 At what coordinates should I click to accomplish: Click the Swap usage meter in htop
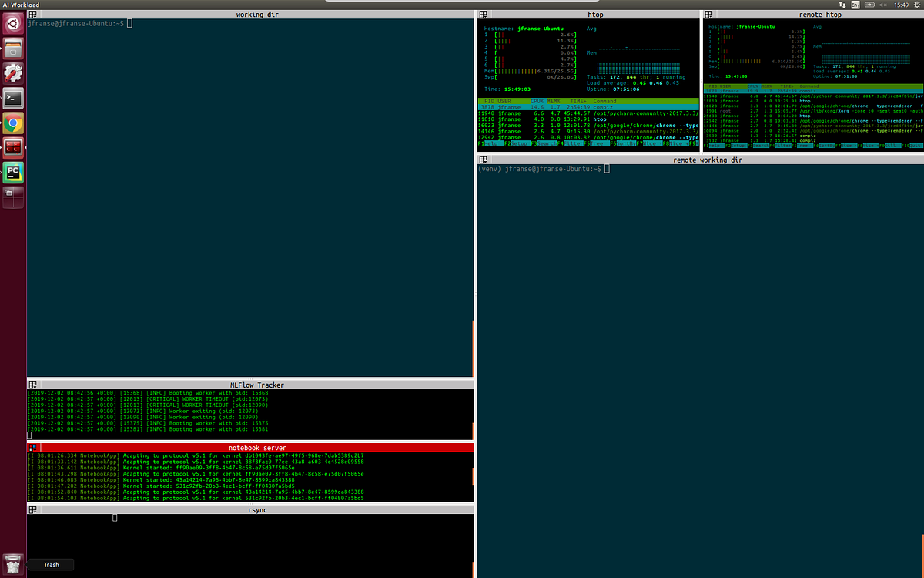(x=539, y=76)
